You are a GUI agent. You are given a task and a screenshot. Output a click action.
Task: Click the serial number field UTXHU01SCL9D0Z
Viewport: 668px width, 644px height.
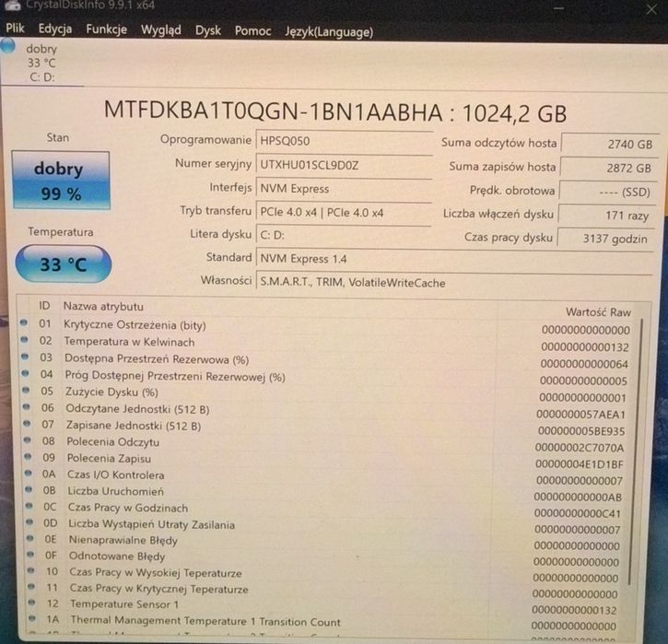click(345, 165)
